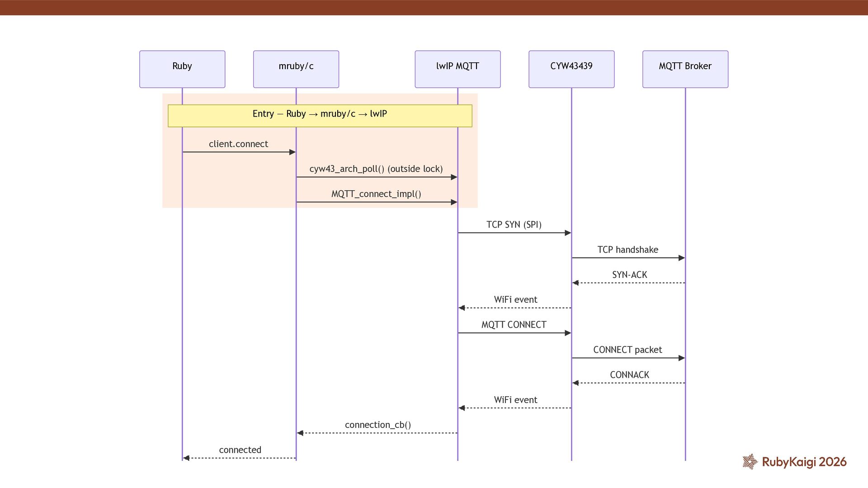Screen dimensions: 868x488
Task: Click the lwIP MQTT participant box
Action: (x=458, y=69)
